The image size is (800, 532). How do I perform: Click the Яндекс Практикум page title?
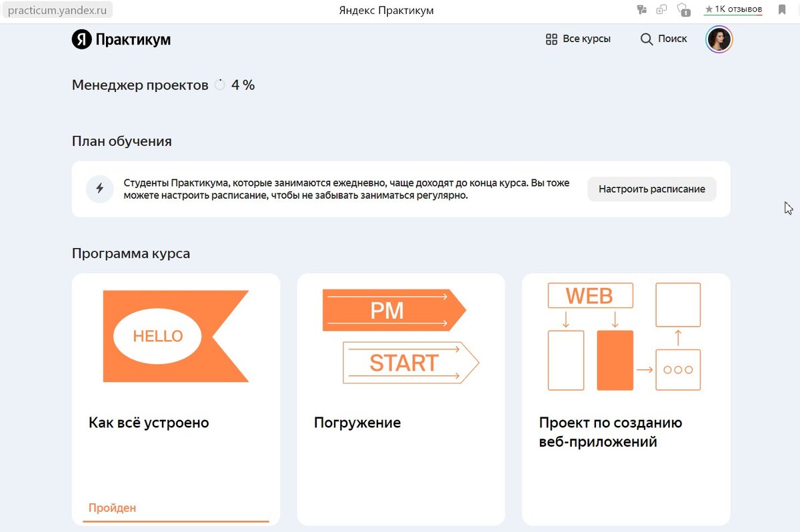coord(386,10)
